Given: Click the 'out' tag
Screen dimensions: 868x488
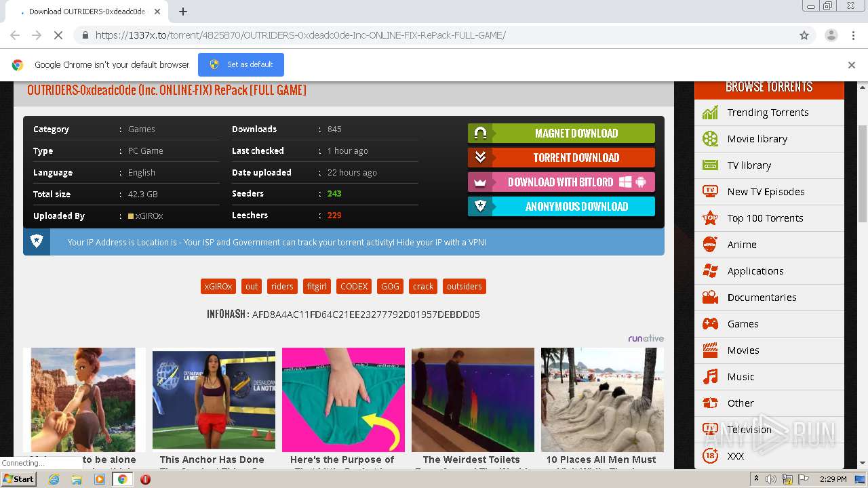Looking at the screenshot, I should (252, 287).
